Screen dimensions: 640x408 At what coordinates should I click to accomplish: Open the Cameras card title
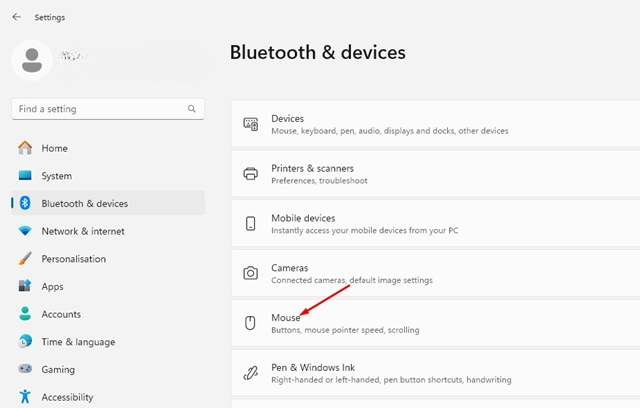[290, 268]
